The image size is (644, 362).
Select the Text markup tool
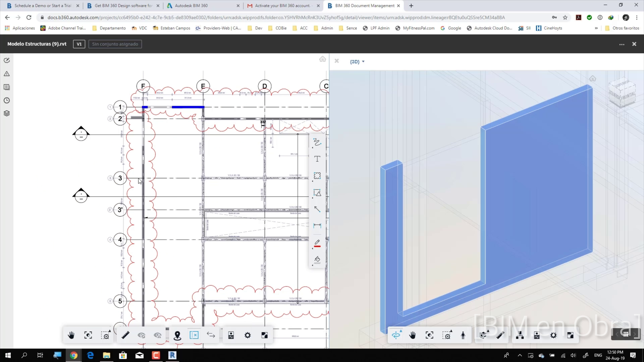[317, 159]
